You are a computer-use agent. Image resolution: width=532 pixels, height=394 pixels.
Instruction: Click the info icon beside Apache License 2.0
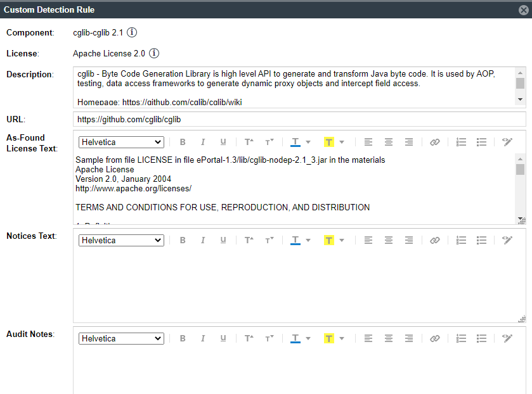[x=154, y=53]
